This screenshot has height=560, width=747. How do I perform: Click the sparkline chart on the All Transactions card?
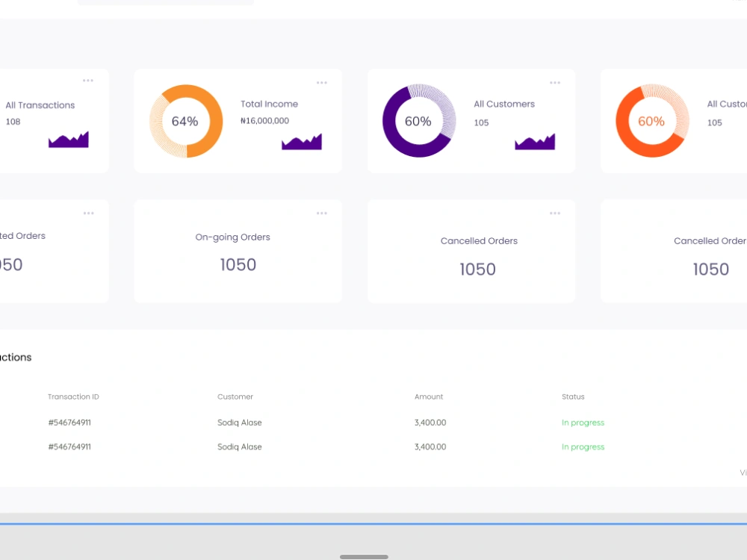pos(69,140)
